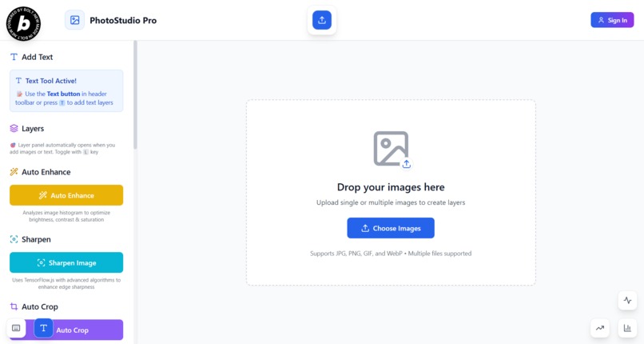Open the keyboard shortcuts floating icon
This screenshot has height=344, width=644.
16,328
